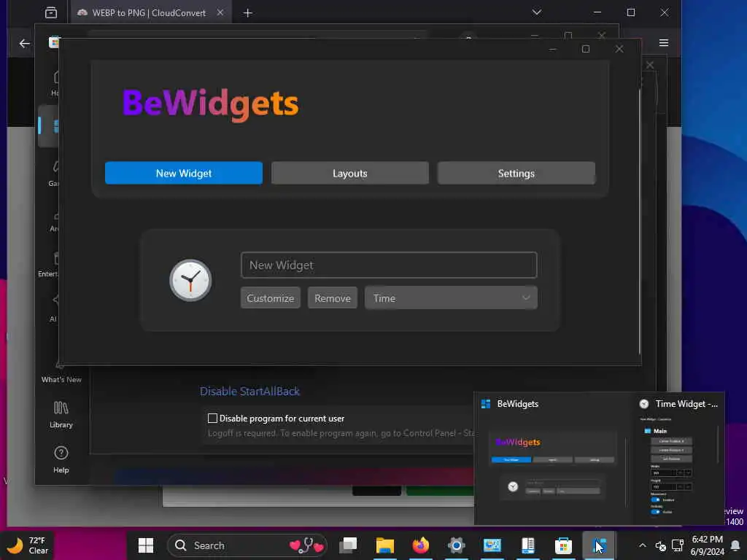The height and width of the screenshot is (560, 747).
Task: Open Help in Microsoft Store sidebar
Action: coord(61,459)
